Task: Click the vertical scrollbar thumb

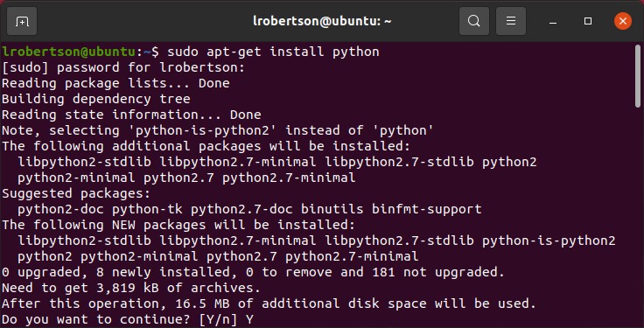Action: coord(637,76)
